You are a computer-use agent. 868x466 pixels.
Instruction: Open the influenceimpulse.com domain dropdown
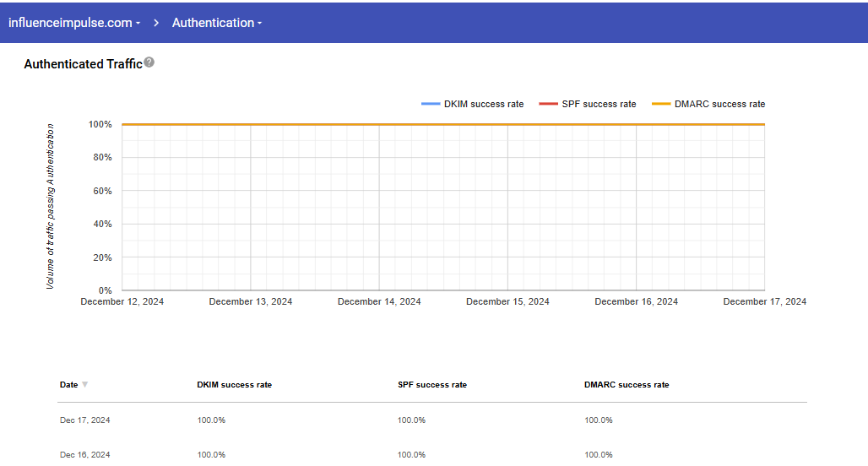74,23
